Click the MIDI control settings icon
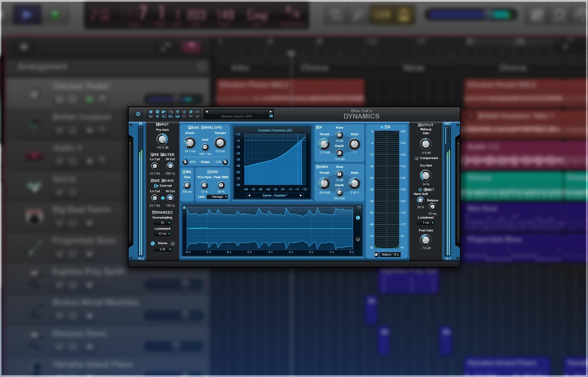588x377 pixels. click(191, 116)
